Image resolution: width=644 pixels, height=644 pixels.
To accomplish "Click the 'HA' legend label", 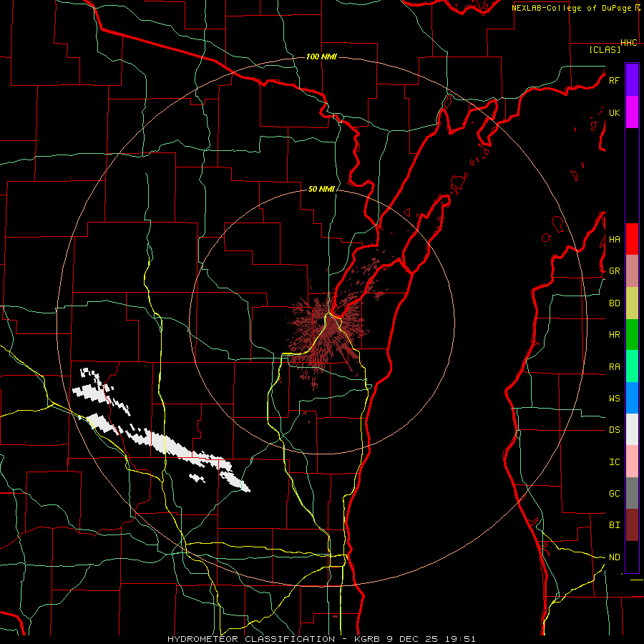I will tap(615, 240).
